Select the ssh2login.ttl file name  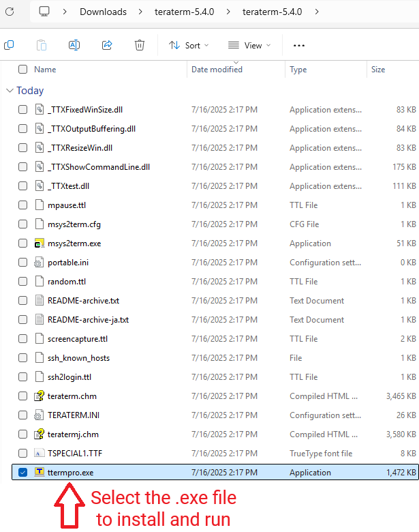pos(69,377)
